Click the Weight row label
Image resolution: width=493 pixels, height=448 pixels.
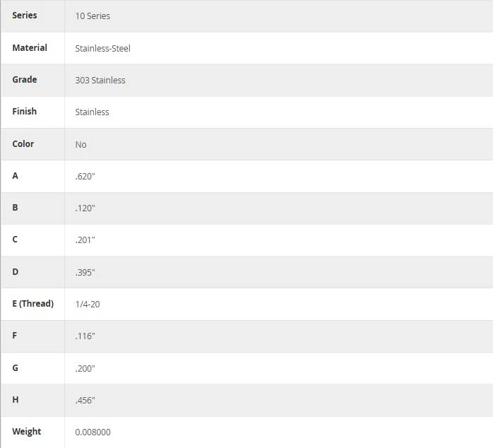[27, 432]
